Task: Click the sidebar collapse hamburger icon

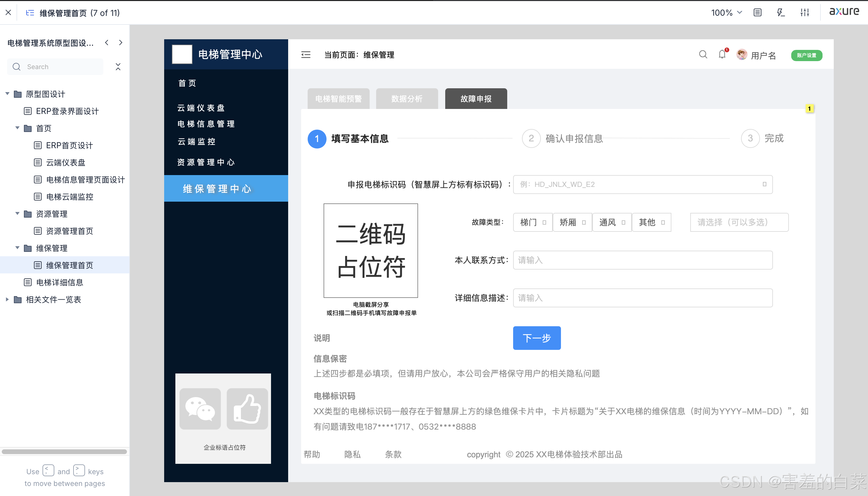Action: [x=306, y=55]
